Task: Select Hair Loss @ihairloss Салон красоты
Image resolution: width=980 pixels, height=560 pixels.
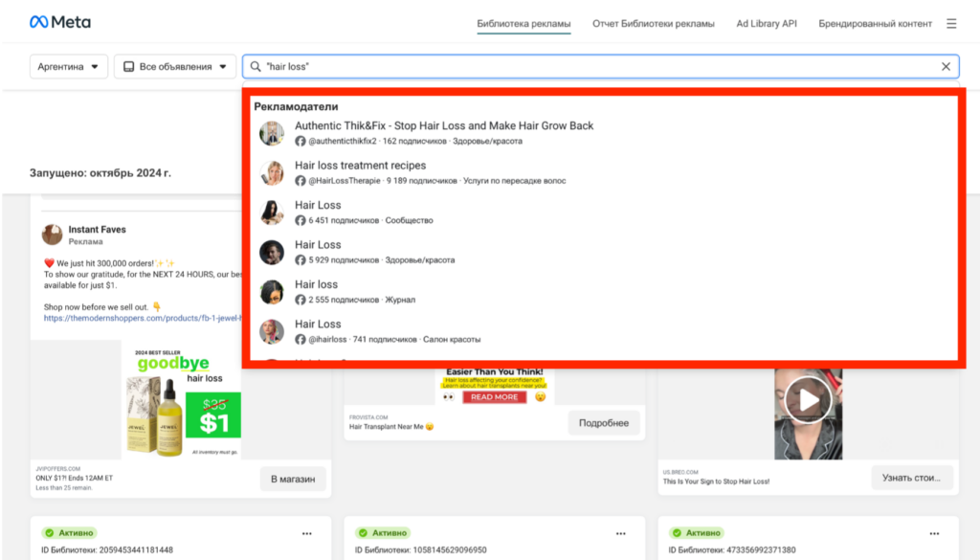Action: pyautogui.click(x=603, y=331)
